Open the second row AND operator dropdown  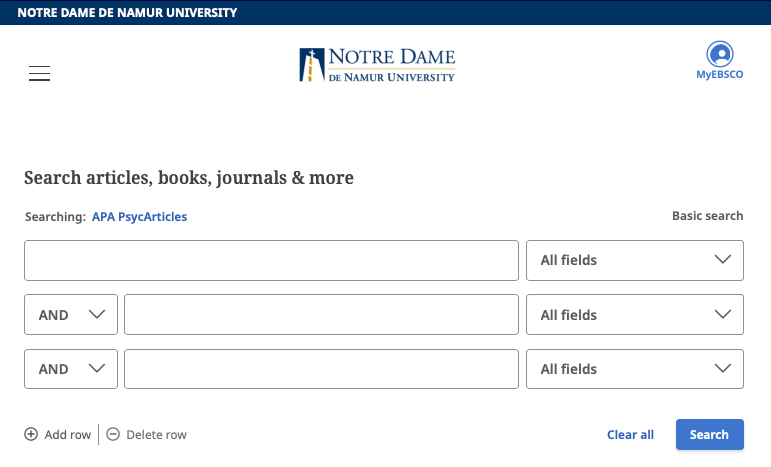(70, 314)
